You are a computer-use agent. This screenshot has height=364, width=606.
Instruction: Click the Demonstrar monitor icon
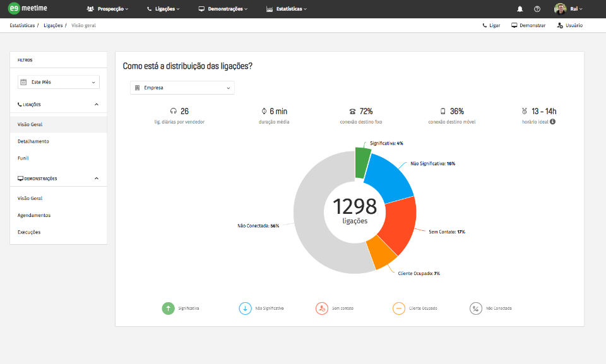pos(514,26)
